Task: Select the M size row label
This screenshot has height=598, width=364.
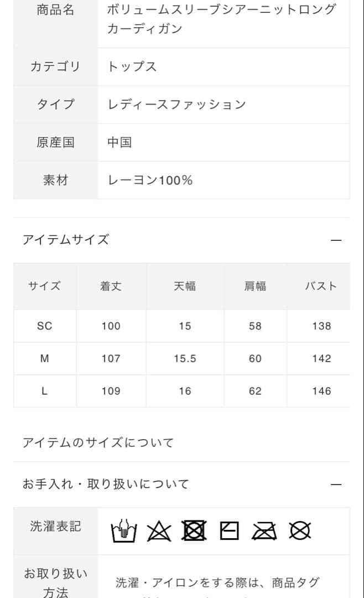Action: coord(44,359)
